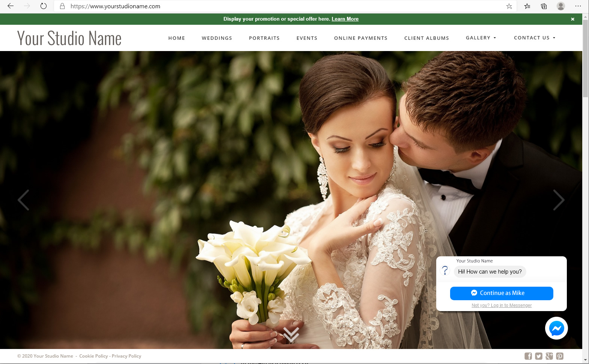The image size is (589, 364).
Task: Click the vertical page scrollbar thumb
Action: click(x=586, y=58)
